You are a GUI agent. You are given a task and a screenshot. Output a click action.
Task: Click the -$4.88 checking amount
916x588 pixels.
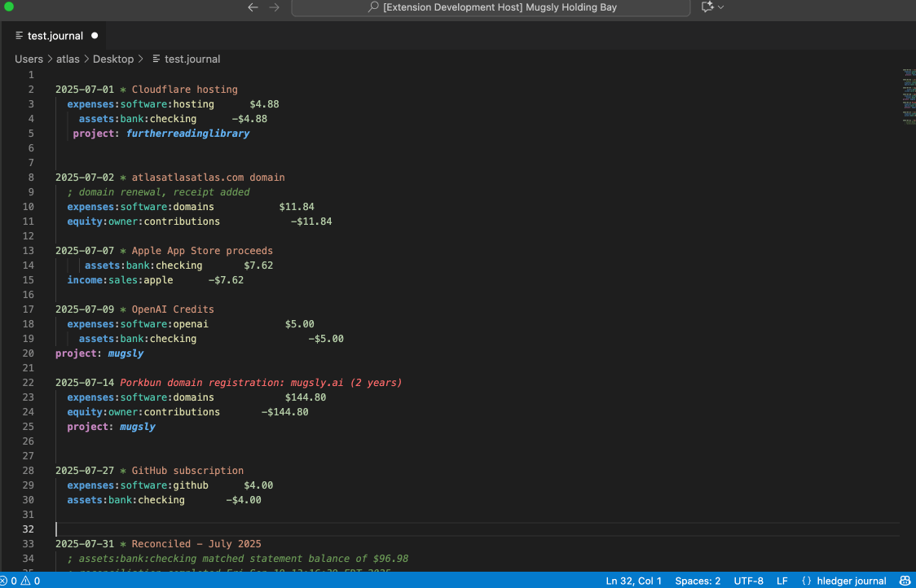tap(249, 119)
